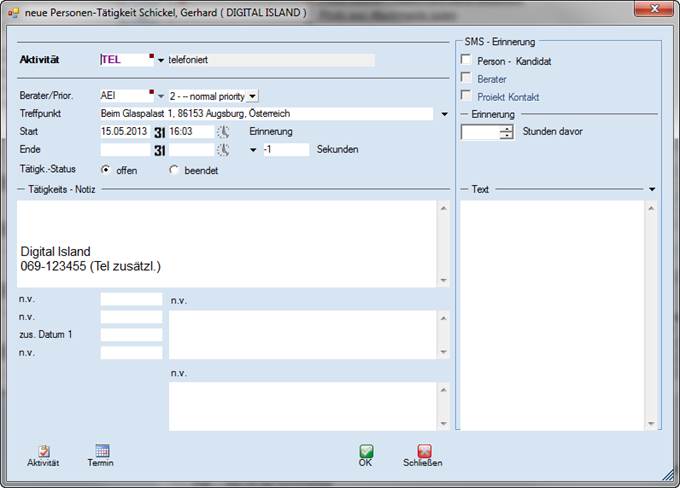Click the Aktivität icon in bottom toolbar
This screenshot has height=488, width=680.
tap(43, 452)
